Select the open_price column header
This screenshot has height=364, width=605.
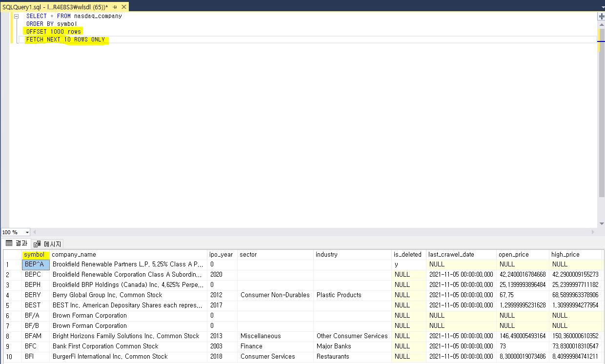pos(523,254)
